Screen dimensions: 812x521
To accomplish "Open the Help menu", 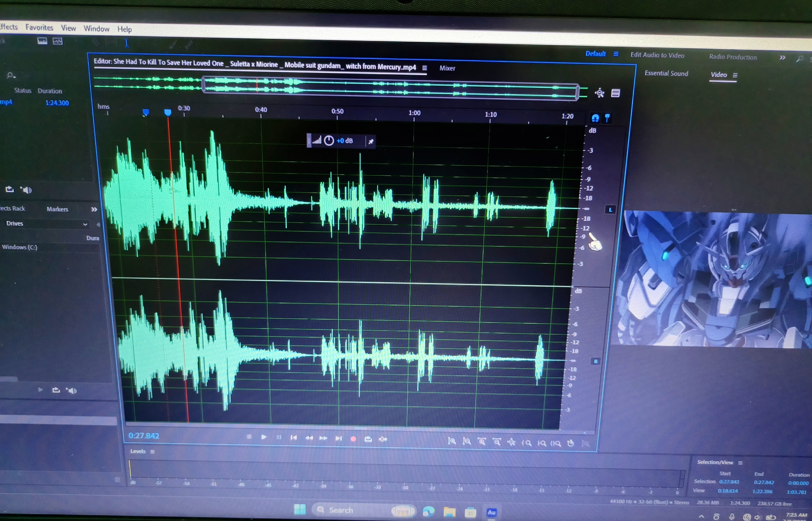I will coord(125,29).
